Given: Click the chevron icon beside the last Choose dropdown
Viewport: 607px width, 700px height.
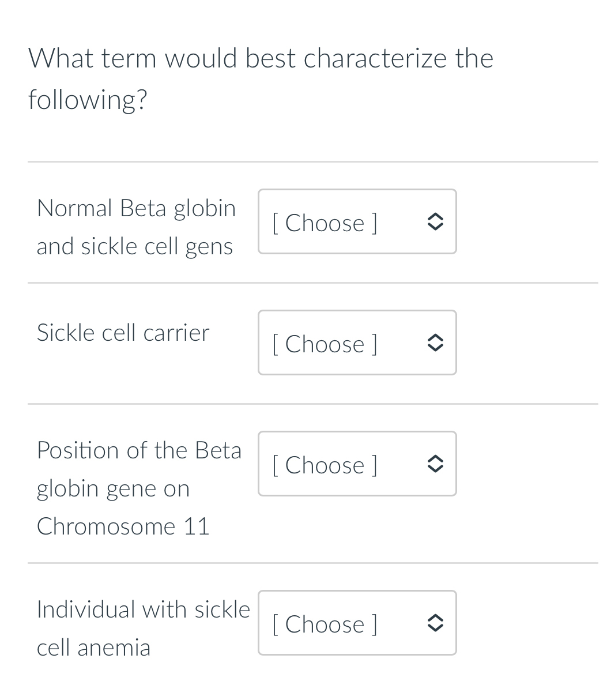Looking at the screenshot, I should (436, 623).
